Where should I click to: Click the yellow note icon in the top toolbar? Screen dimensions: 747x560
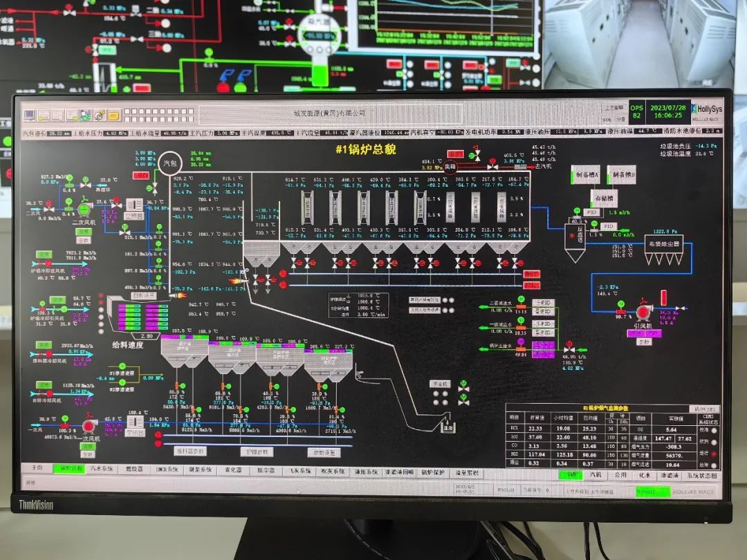[x=114, y=115]
